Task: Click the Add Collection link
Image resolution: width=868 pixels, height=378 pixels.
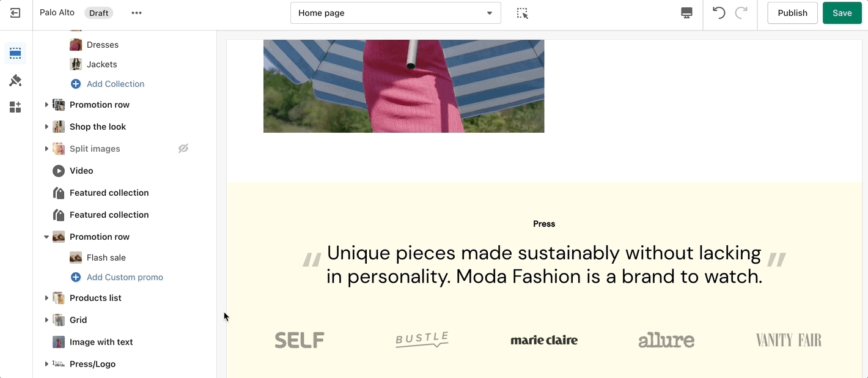Action: click(x=115, y=84)
